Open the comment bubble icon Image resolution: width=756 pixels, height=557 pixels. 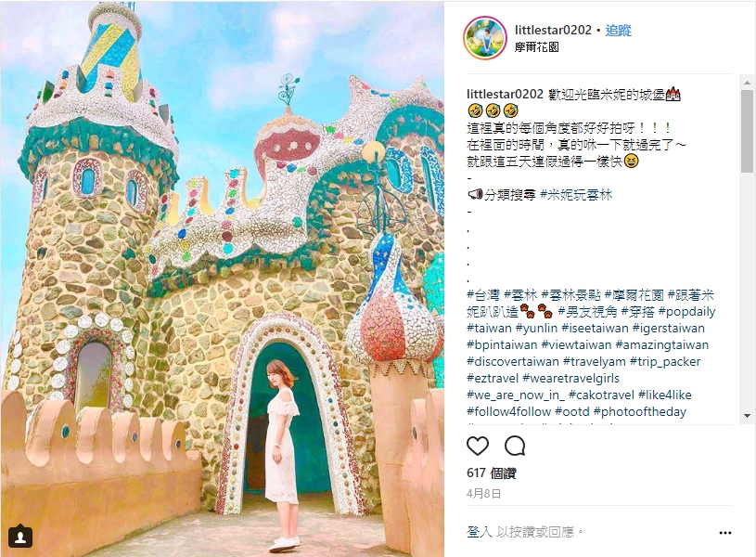(515, 446)
